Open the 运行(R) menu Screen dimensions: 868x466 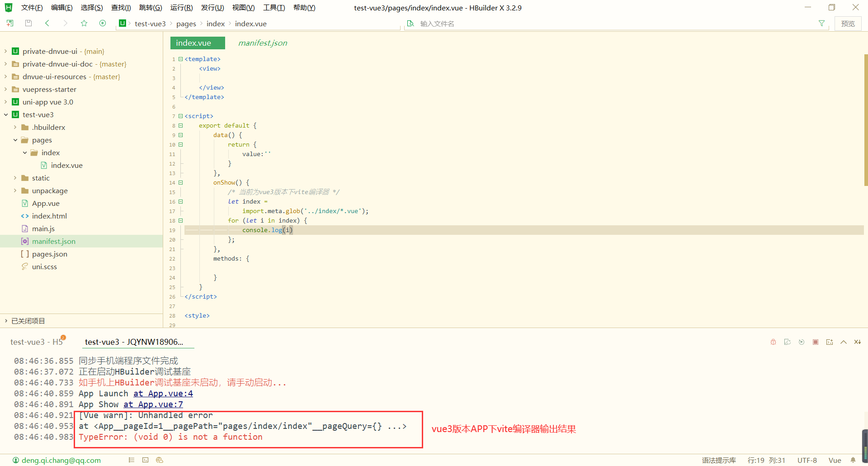[x=181, y=8]
